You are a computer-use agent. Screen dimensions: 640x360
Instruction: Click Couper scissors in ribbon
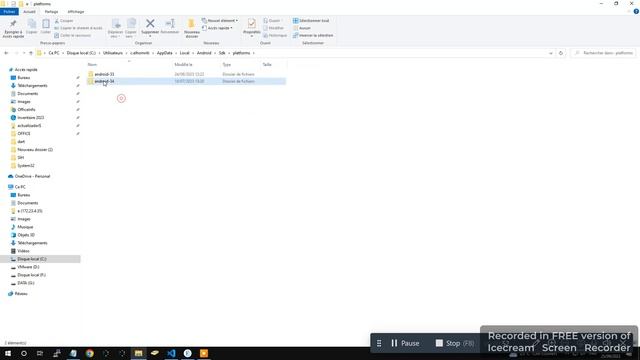64,20
